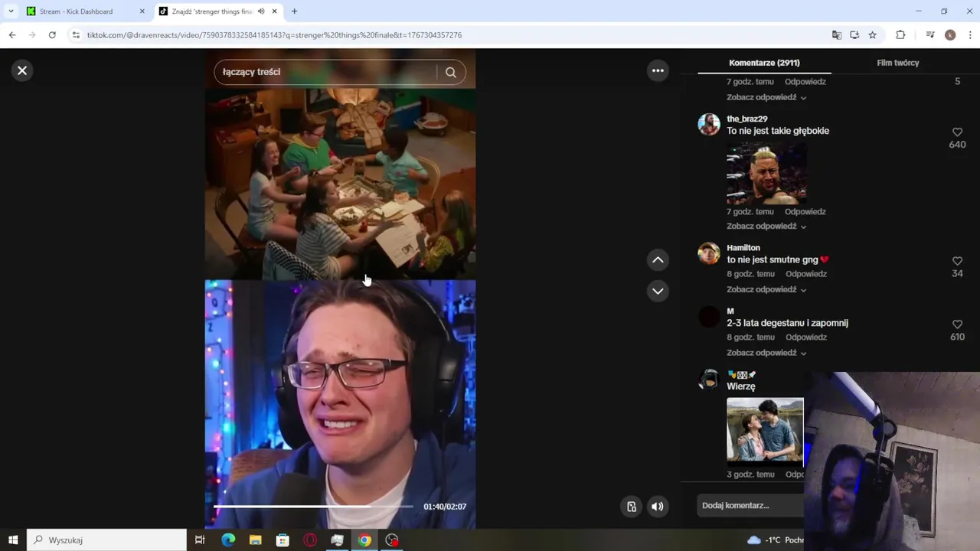The height and width of the screenshot is (551, 980).
Task: Mute the tab via speaker icon on TikTok tab
Action: (x=261, y=11)
